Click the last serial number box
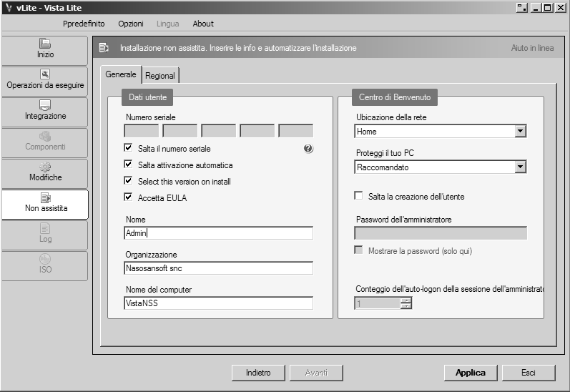 pyautogui.click(x=296, y=131)
